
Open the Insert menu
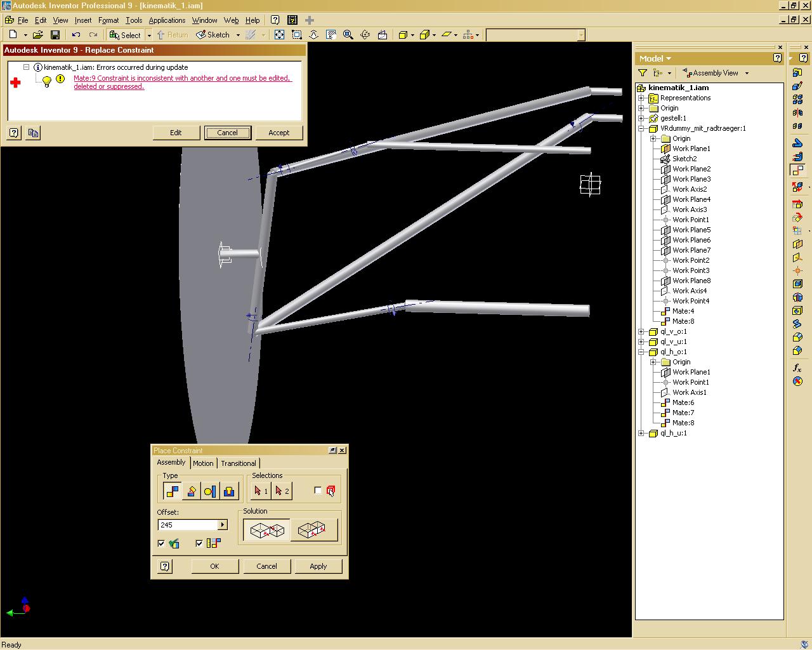[83, 20]
